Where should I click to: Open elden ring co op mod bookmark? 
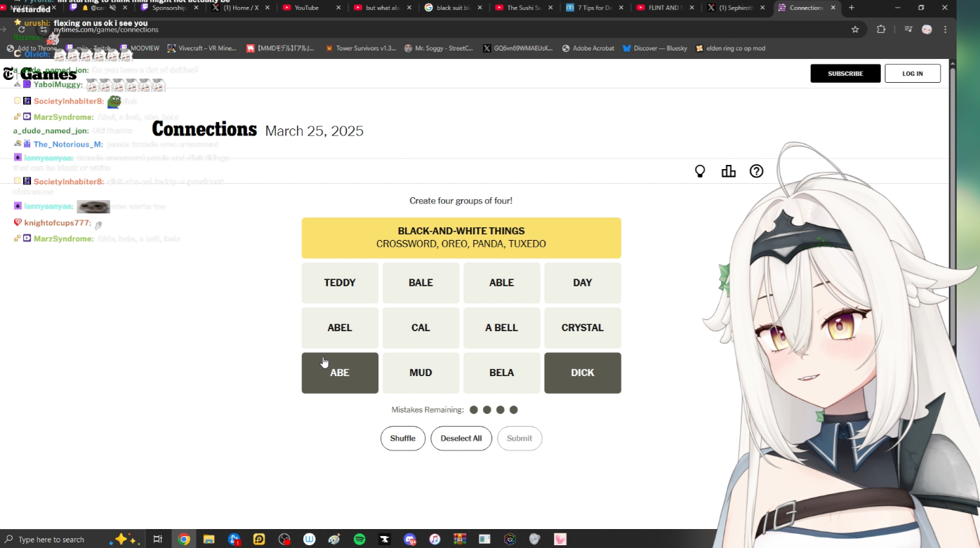pyautogui.click(x=730, y=48)
